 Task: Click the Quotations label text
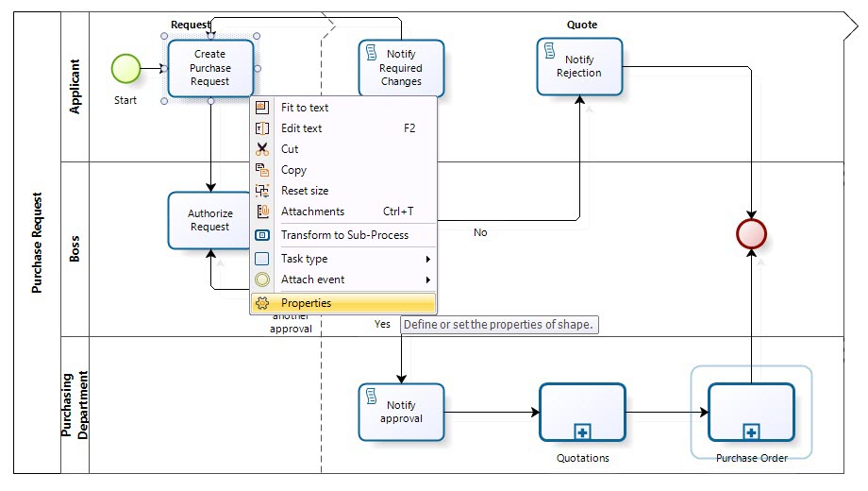click(583, 458)
